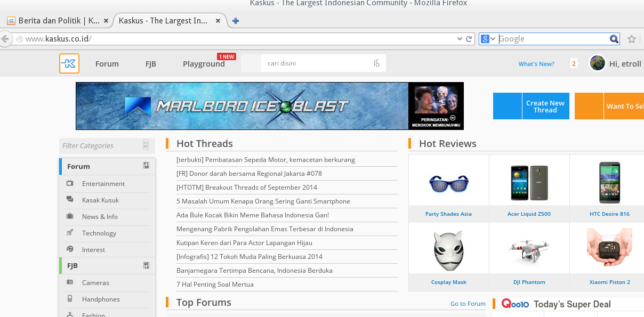Click the Google search magnifier icon
644x317 pixels.
pyautogui.click(x=614, y=39)
